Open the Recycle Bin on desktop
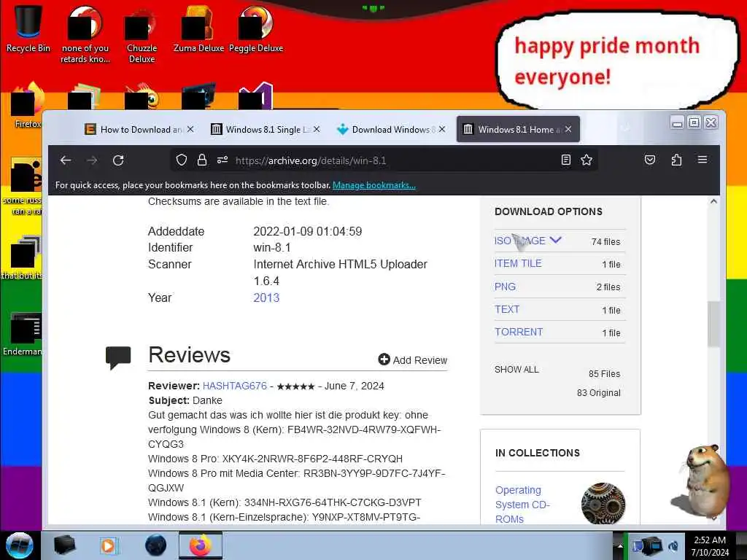 (28, 28)
